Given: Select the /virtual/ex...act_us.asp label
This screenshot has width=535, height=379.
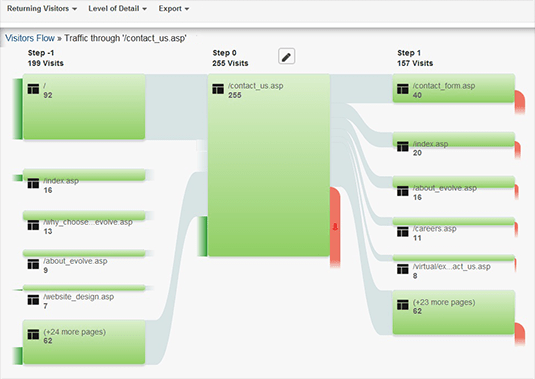Looking at the screenshot, I should 451,267.
